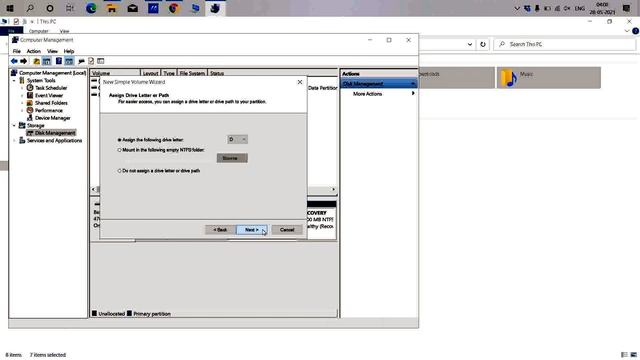Open Chrome from the taskbar
The image size is (640, 360).
pyautogui.click(x=173, y=8)
